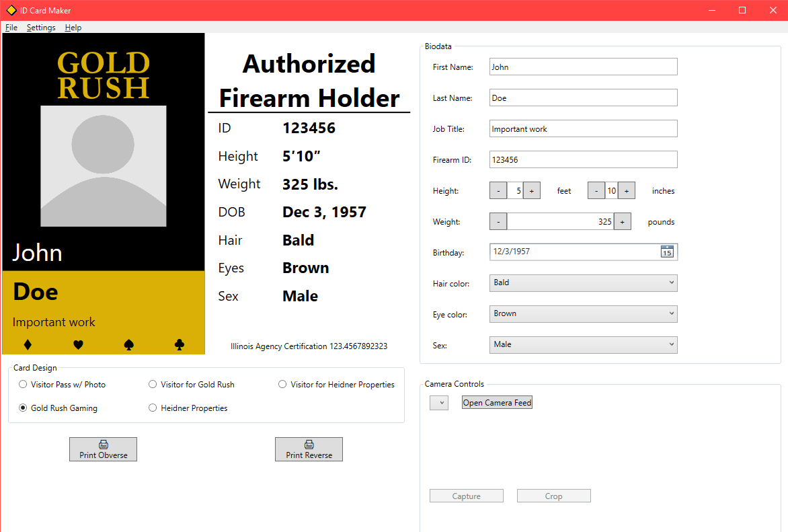This screenshot has height=532, width=788.
Task: Open the Sex dropdown
Action: pyautogui.click(x=670, y=344)
